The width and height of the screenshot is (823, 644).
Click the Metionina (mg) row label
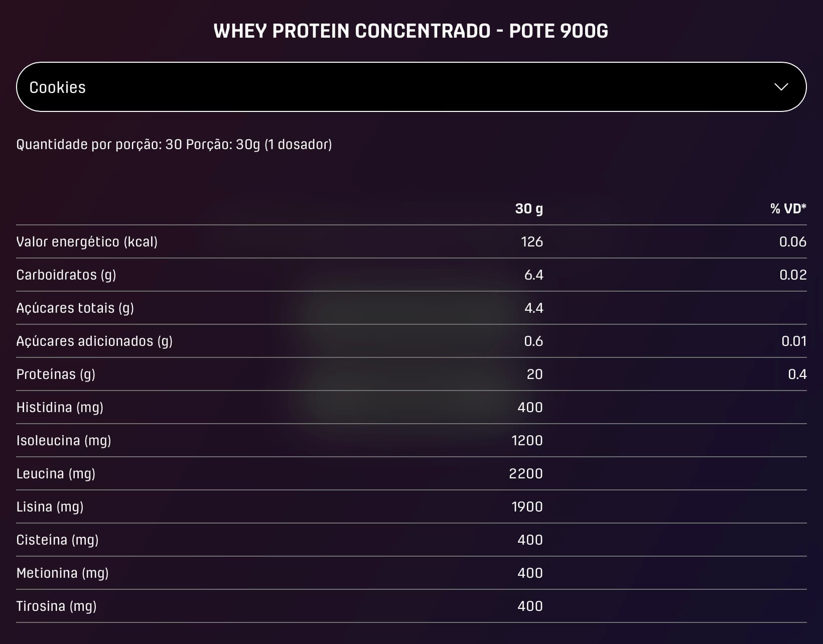click(62, 573)
